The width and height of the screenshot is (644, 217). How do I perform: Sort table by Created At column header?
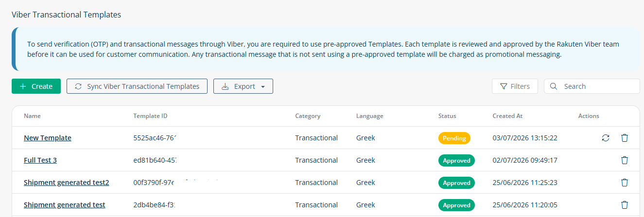point(507,116)
